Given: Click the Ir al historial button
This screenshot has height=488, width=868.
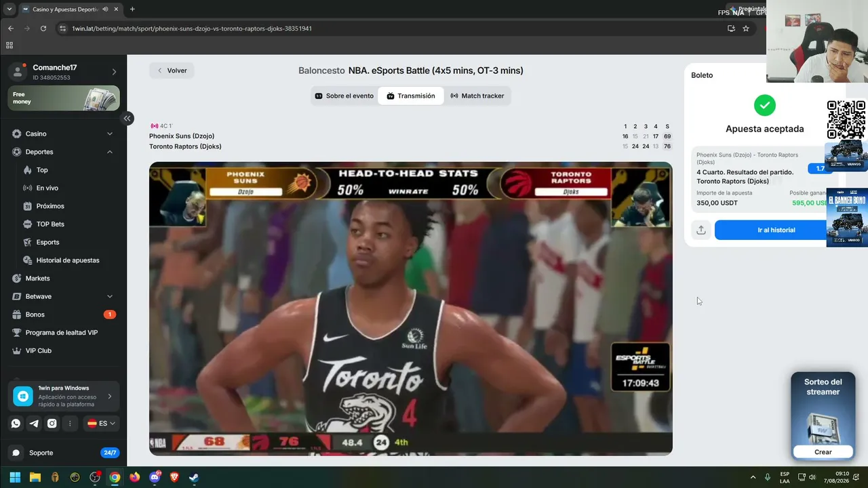Looking at the screenshot, I should tap(776, 230).
